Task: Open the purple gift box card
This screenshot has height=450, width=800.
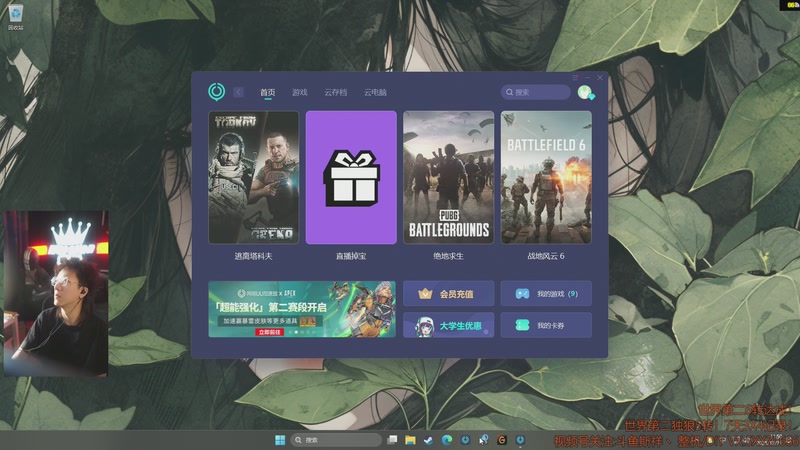Action: coord(351,177)
